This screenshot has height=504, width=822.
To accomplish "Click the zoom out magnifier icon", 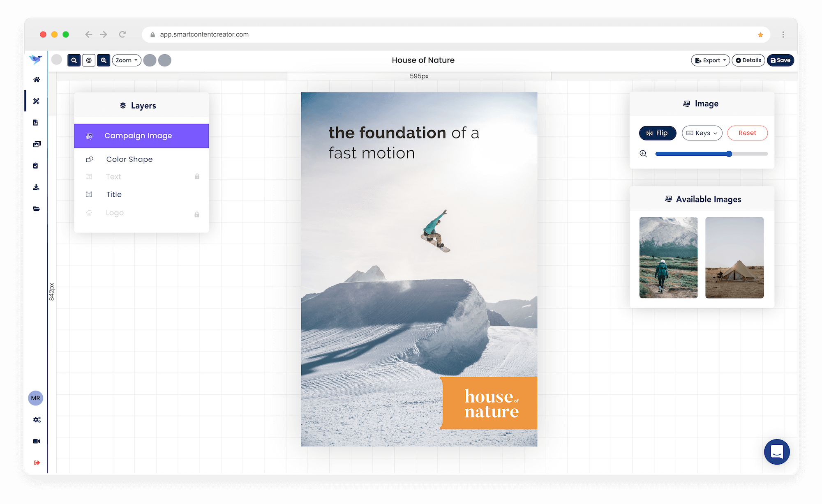I will tap(74, 60).
